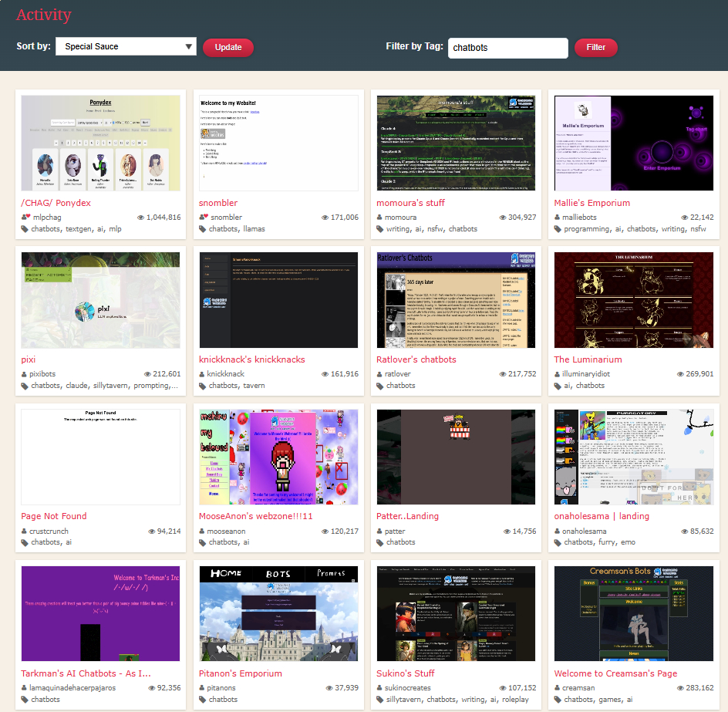
Task: Click the tavern tag on knickknack's card
Action: tap(254, 386)
